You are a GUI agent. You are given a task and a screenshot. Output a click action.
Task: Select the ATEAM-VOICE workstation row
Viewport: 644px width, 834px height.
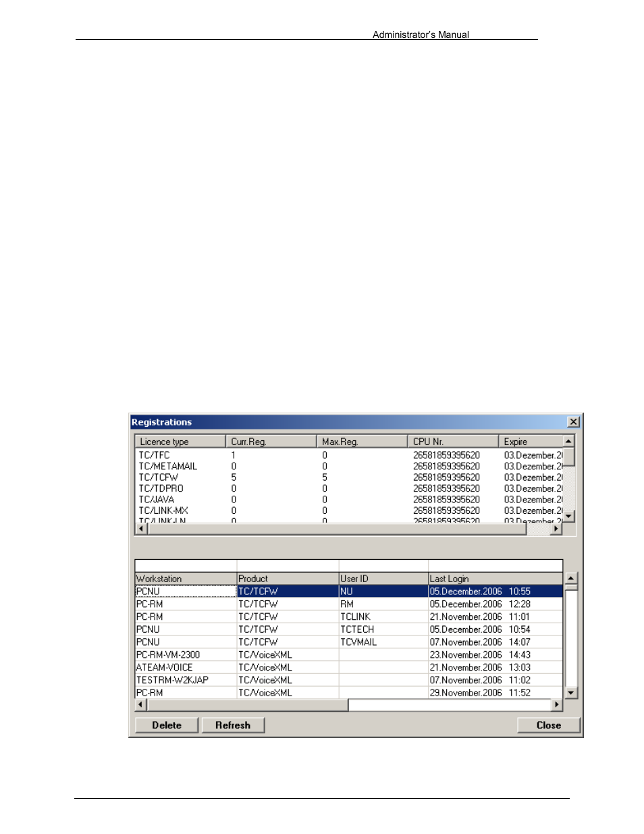pos(349,668)
